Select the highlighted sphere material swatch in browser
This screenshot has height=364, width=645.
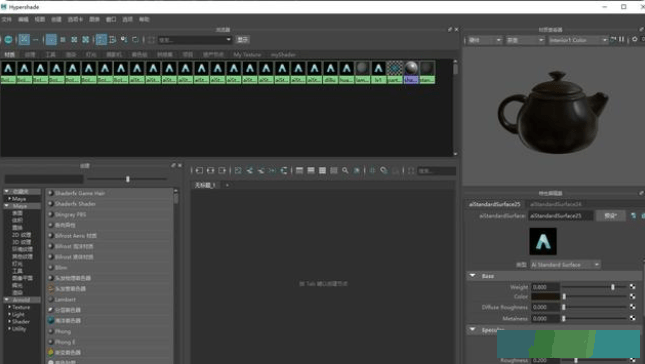pos(411,72)
